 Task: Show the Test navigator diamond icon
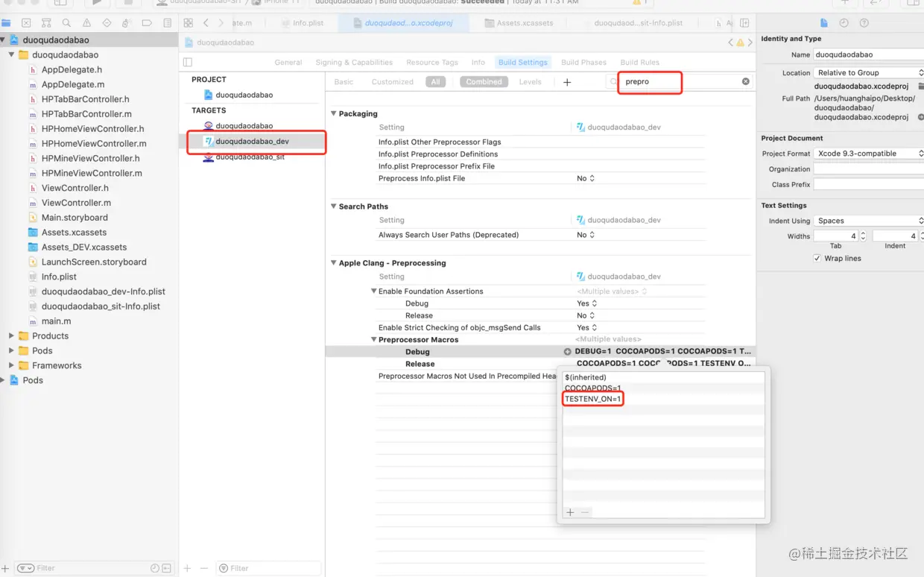pyautogui.click(x=107, y=23)
